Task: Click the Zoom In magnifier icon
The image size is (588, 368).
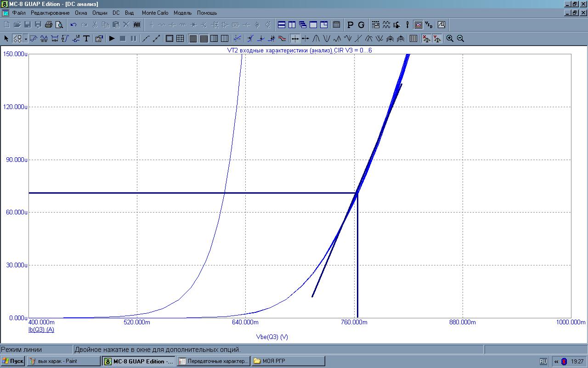Action: (450, 39)
